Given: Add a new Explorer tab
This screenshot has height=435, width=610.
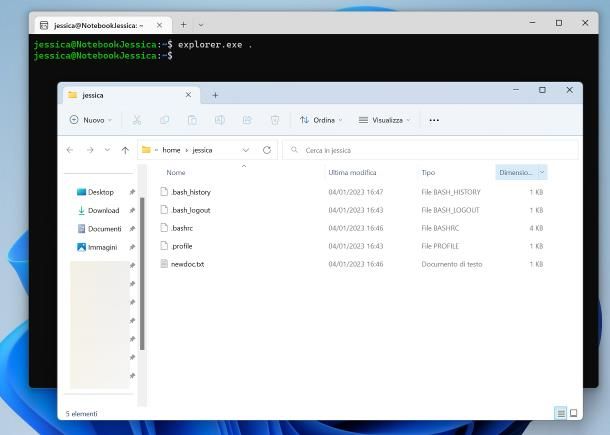Looking at the screenshot, I should point(215,95).
